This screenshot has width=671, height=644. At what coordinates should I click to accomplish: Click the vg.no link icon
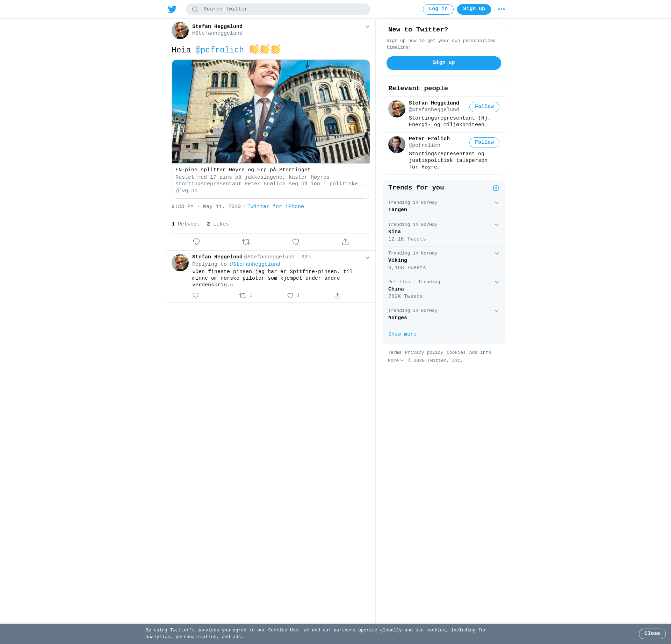tap(178, 191)
